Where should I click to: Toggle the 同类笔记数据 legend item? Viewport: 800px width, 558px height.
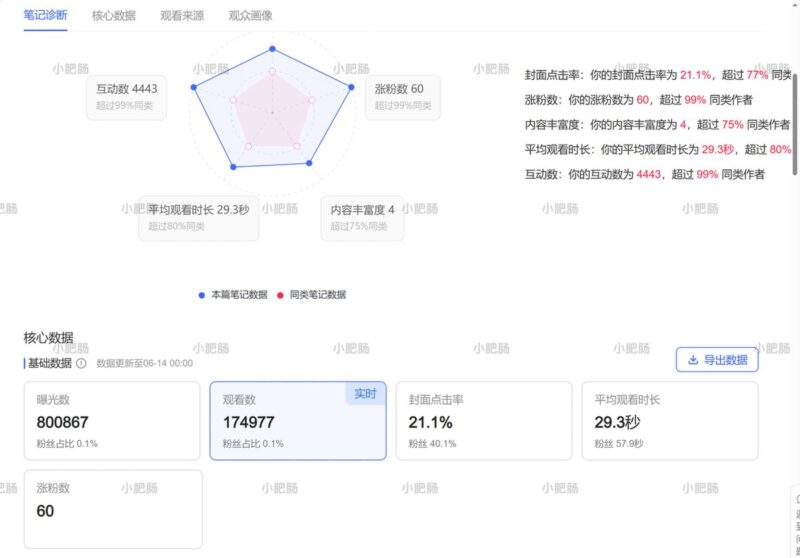click(x=311, y=295)
